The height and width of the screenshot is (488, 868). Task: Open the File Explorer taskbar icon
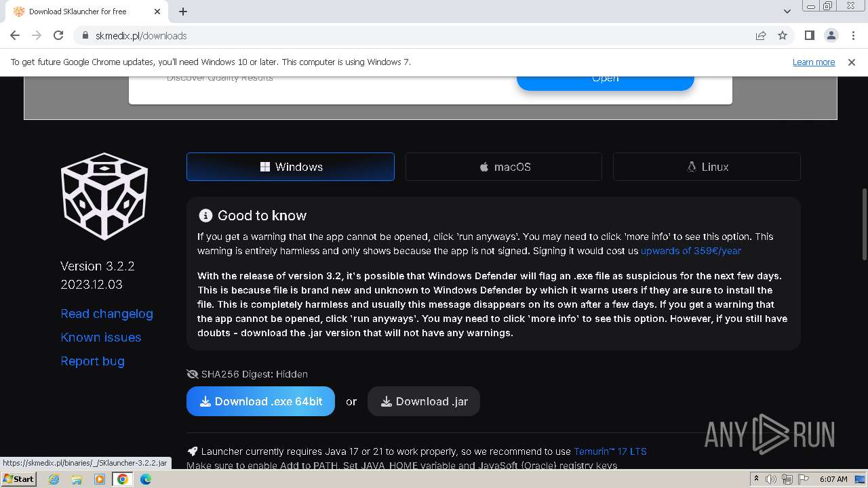click(x=77, y=479)
